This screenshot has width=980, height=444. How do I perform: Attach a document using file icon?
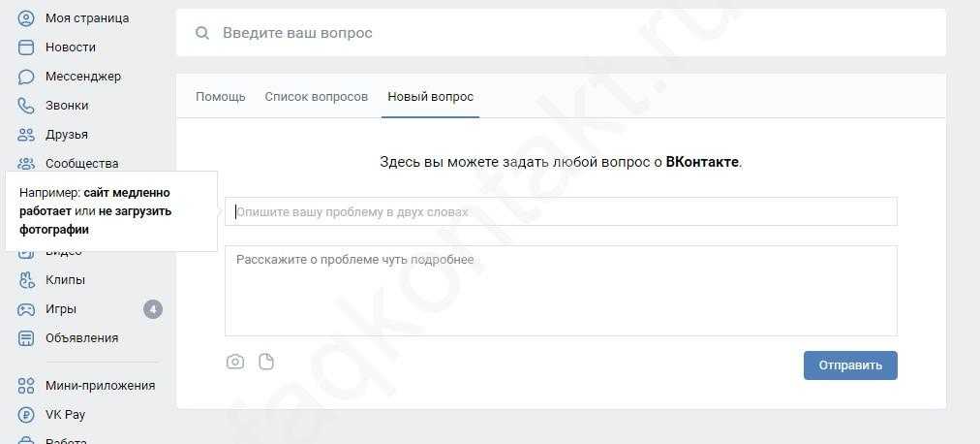pos(266,362)
